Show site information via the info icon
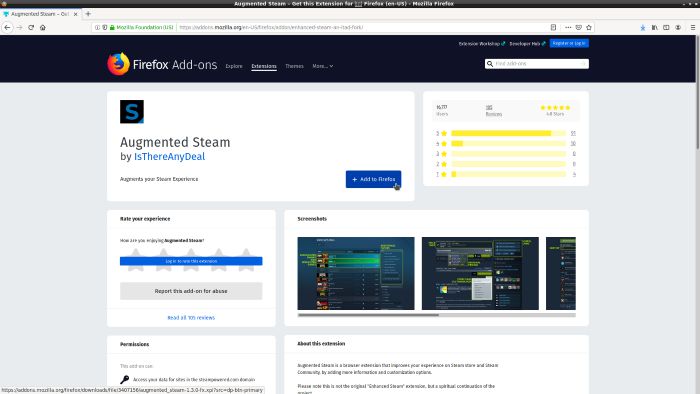Viewport: 700px width, 394px height. (97, 27)
